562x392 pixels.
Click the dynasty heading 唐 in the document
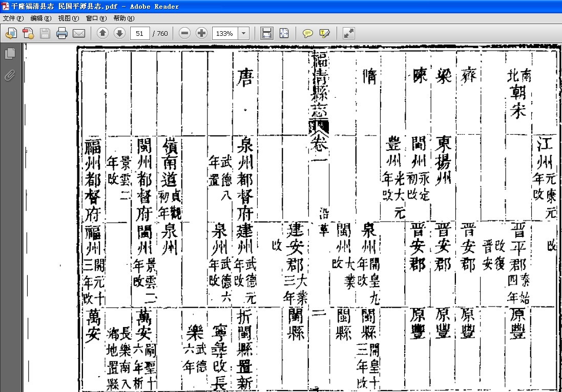coord(245,78)
